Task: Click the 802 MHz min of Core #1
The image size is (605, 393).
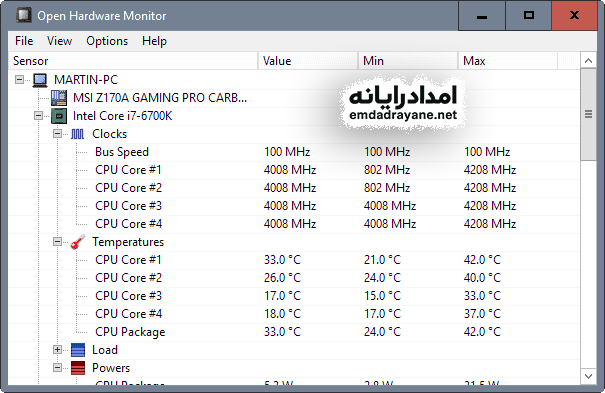Action: click(x=387, y=170)
